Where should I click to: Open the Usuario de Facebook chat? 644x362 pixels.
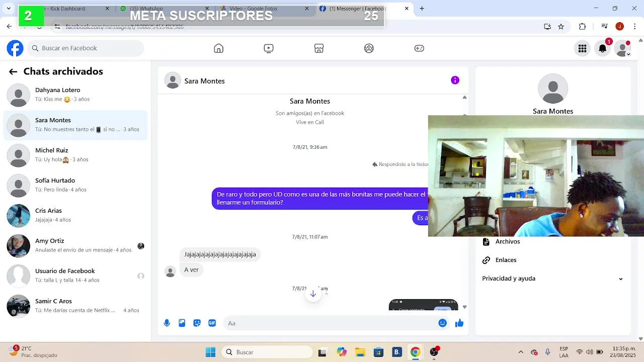click(x=75, y=276)
